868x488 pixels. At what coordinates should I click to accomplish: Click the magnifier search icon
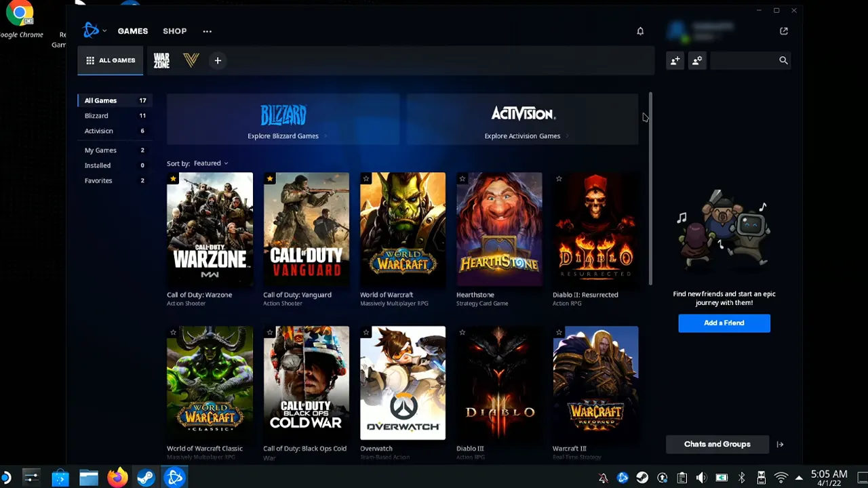coord(783,60)
